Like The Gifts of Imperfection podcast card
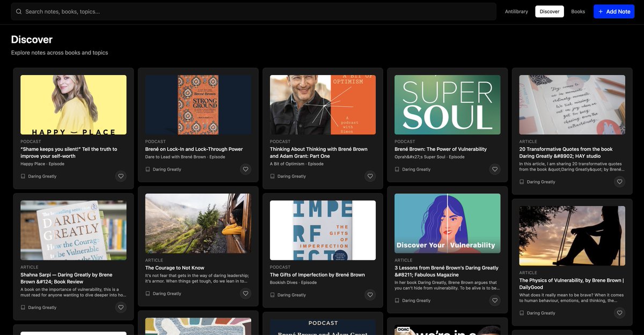Image resolution: width=644 pixels, height=335 pixels. point(370,294)
